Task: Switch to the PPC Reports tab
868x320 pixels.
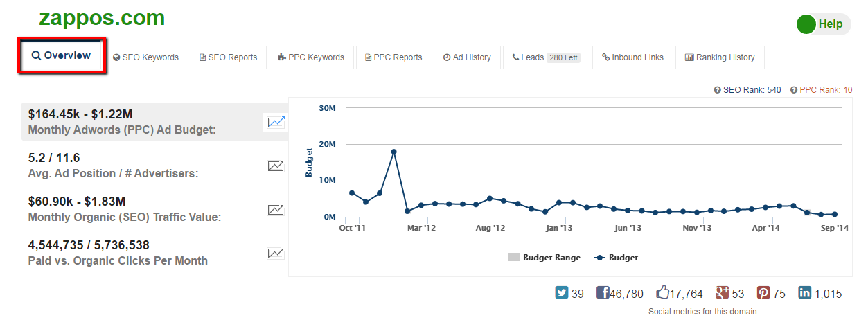Action: click(393, 57)
